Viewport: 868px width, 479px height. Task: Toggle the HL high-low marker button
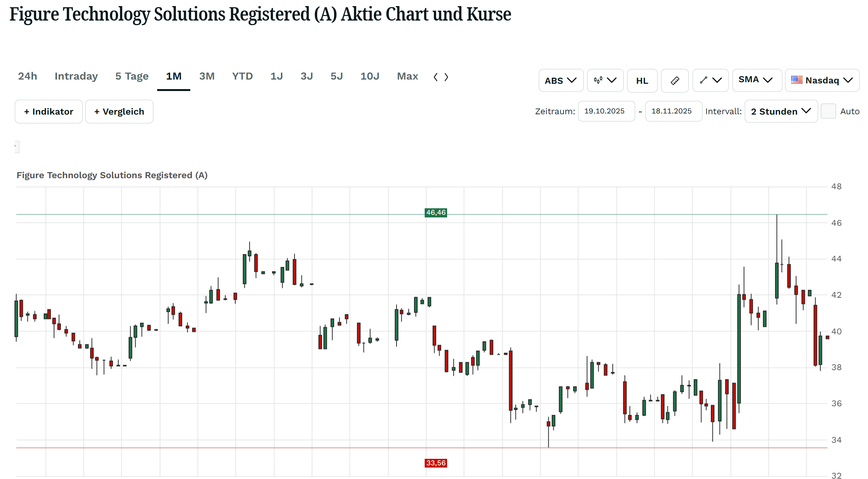pos(642,80)
